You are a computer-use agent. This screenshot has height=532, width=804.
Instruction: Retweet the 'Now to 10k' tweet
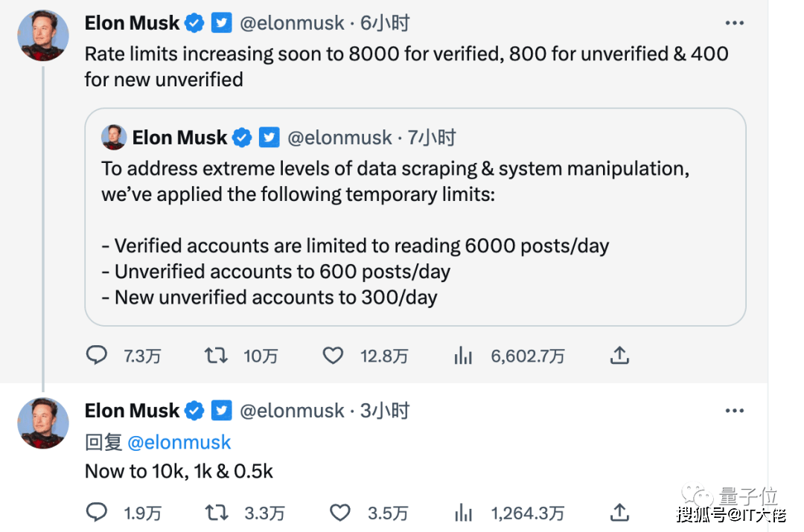216,512
